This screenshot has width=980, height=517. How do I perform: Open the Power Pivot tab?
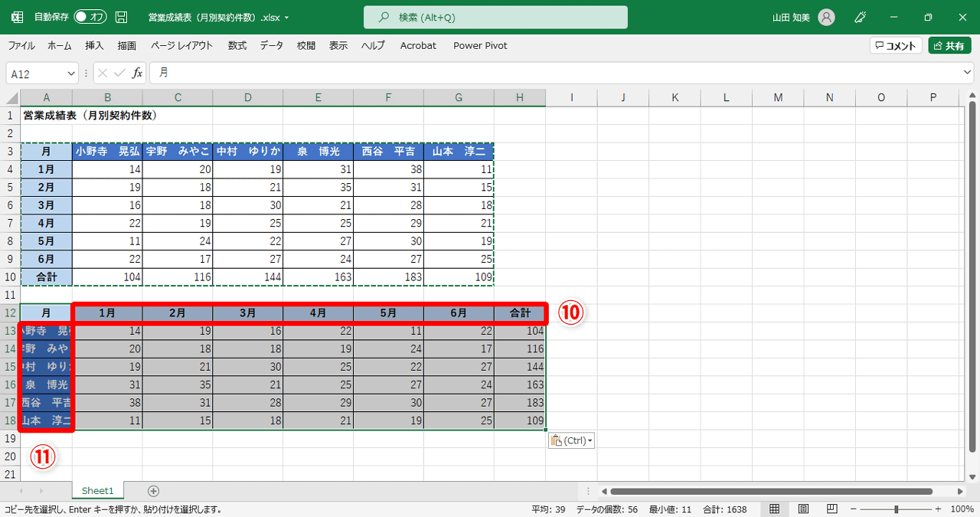click(480, 46)
